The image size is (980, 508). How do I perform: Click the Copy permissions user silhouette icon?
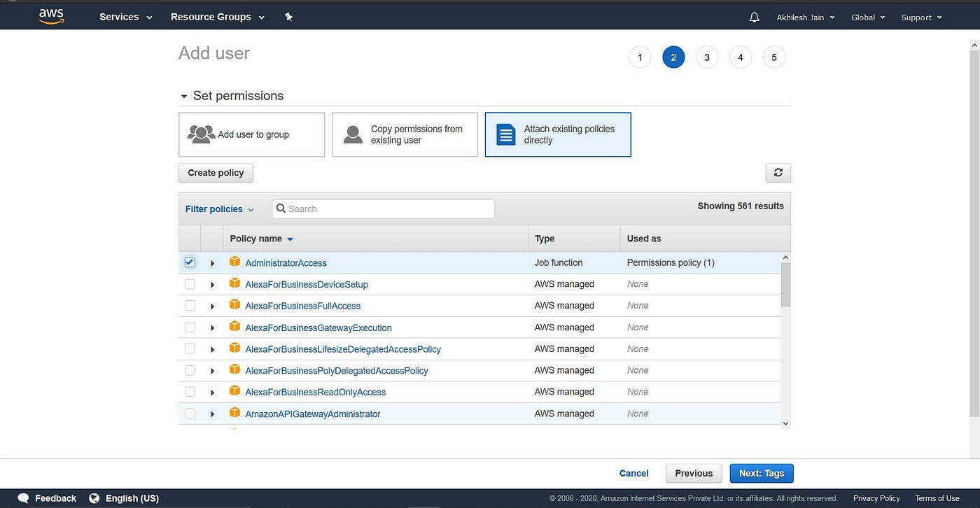click(x=353, y=134)
